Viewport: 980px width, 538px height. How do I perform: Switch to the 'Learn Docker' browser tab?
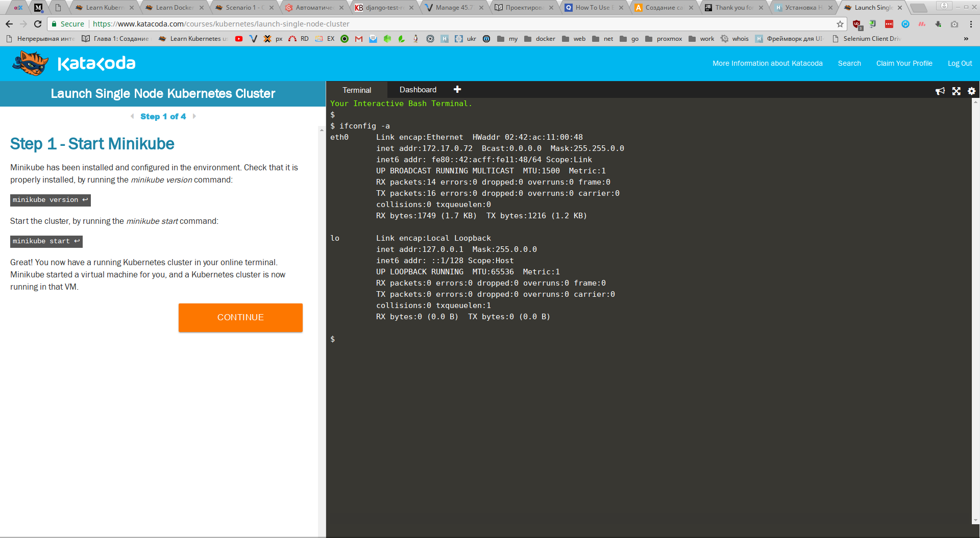[x=174, y=8]
